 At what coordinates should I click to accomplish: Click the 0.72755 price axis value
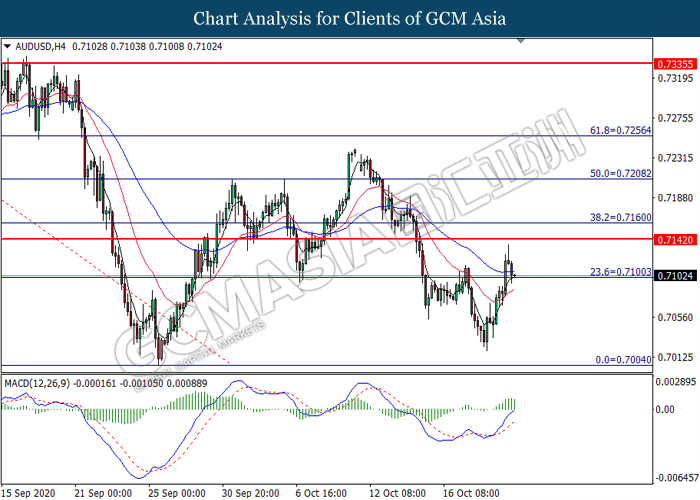(675, 118)
